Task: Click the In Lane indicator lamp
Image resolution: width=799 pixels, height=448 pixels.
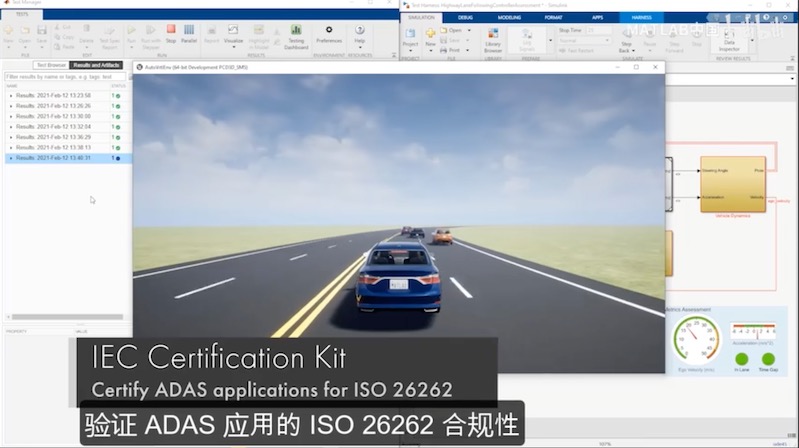Action: 742,359
